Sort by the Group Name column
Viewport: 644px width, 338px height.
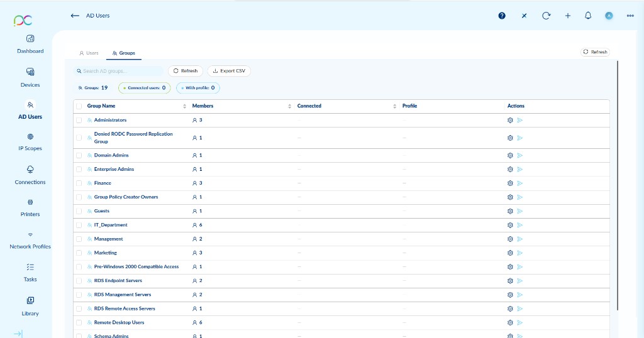click(101, 106)
